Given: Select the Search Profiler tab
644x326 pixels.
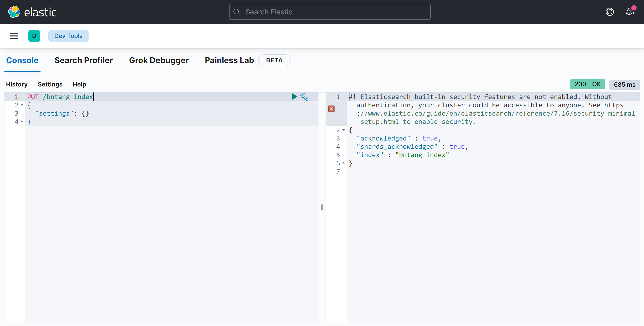Looking at the screenshot, I should tap(84, 60).
